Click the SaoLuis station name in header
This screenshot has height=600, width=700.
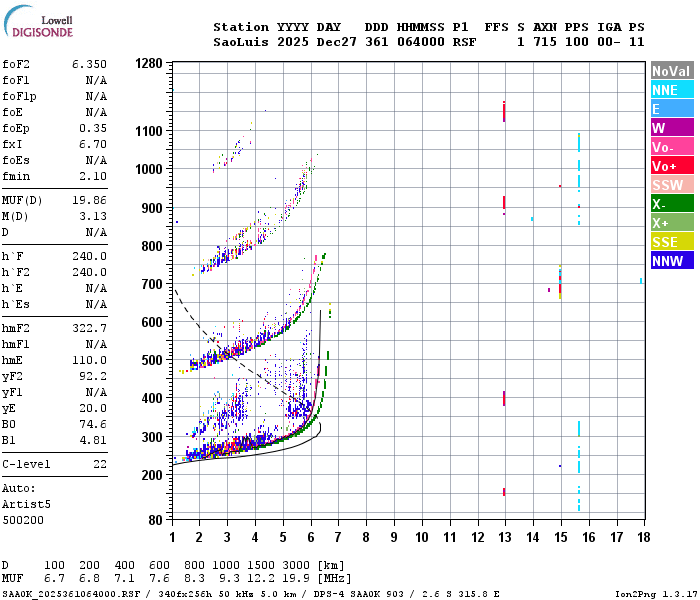pyautogui.click(x=241, y=42)
